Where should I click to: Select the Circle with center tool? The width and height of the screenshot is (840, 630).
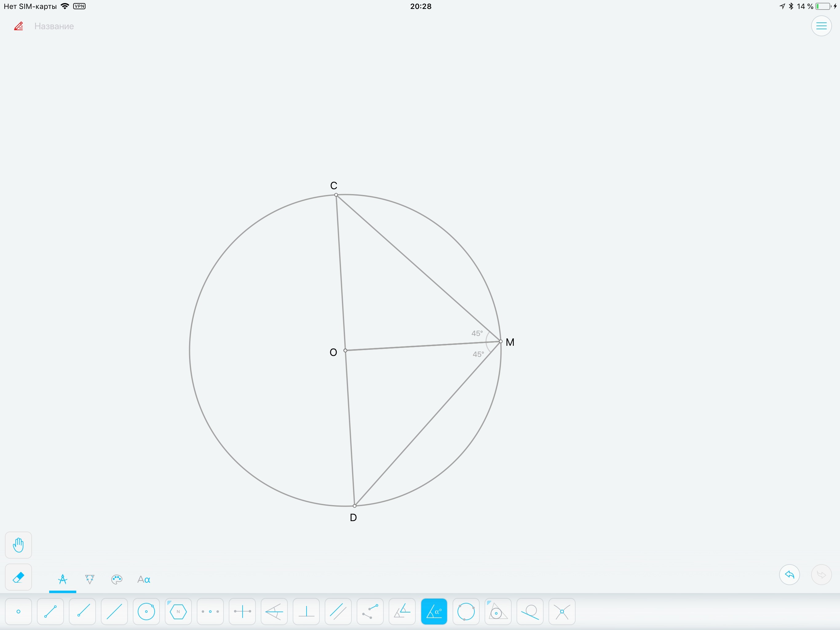tap(146, 611)
